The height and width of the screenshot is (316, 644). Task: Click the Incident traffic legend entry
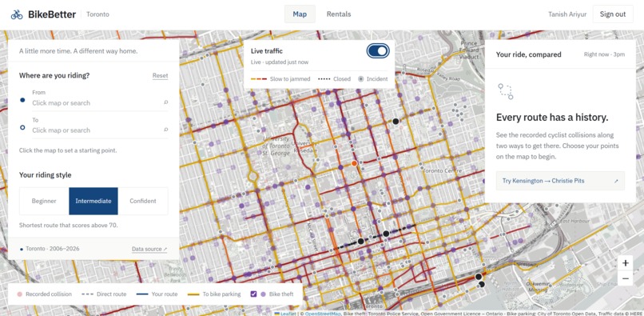tap(372, 79)
